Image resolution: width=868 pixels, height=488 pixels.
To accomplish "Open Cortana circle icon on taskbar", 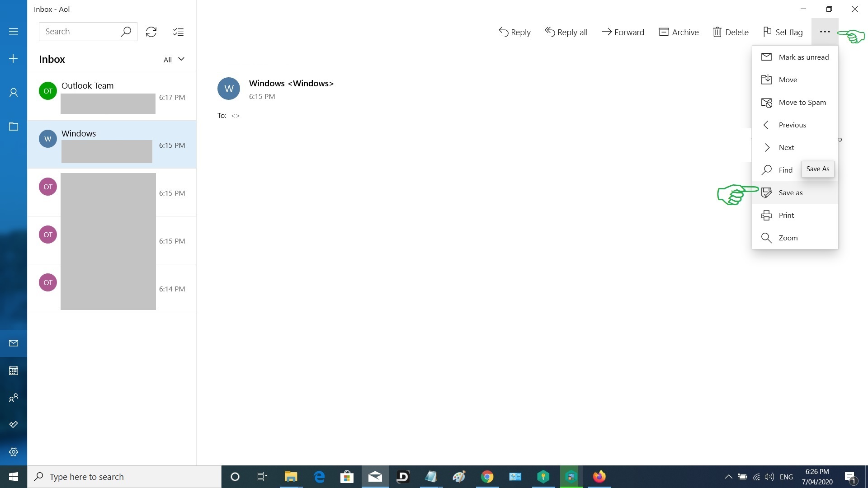I will [x=235, y=477].
